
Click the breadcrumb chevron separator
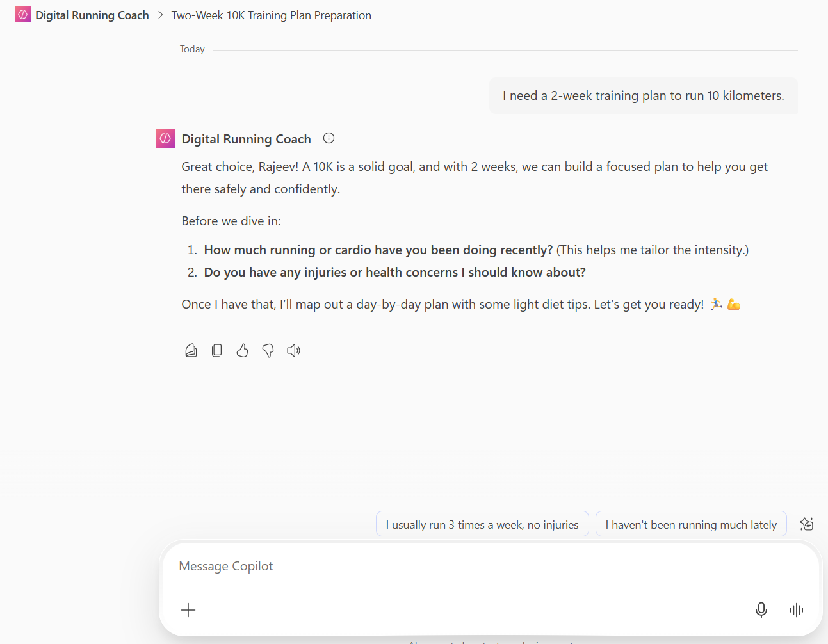tap(160, 15)
